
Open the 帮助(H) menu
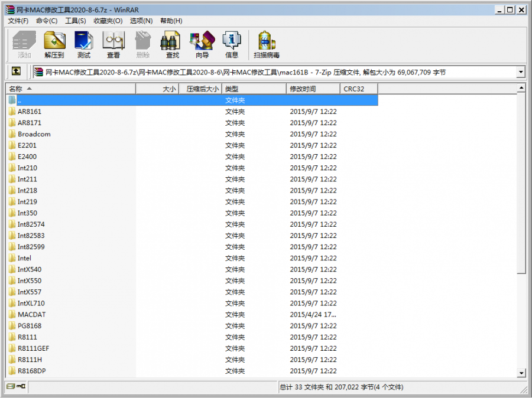[x=171, y=21]
